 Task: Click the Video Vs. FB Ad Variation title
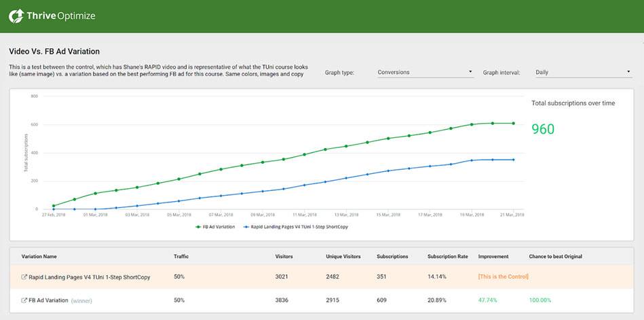(x=54, y=52)
